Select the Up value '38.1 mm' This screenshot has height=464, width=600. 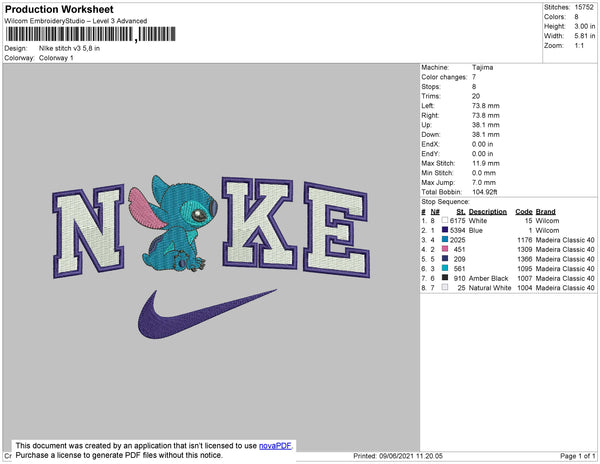pyautogui.click(x=486, y=125)
